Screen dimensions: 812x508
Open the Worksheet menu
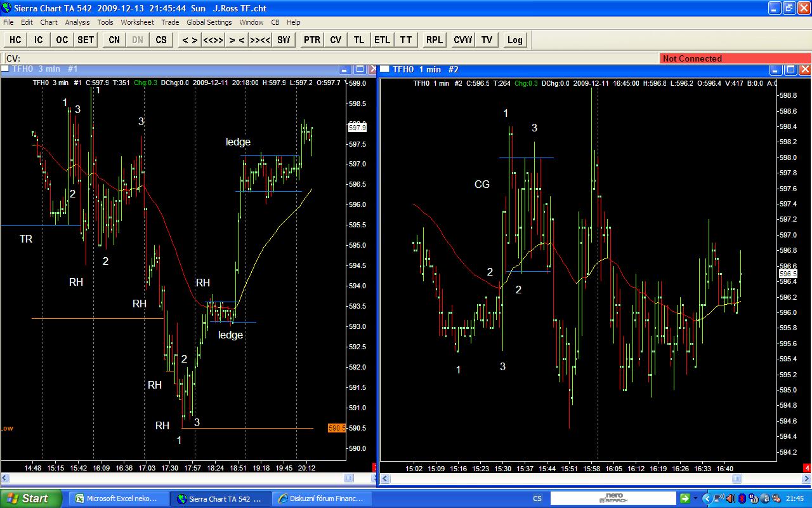point(137,22)
